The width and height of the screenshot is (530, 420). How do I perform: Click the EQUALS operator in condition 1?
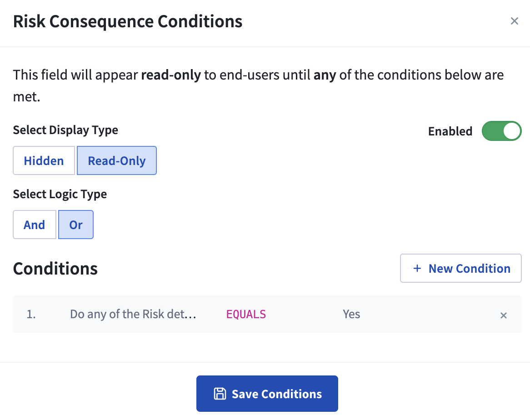pos(246,315)
